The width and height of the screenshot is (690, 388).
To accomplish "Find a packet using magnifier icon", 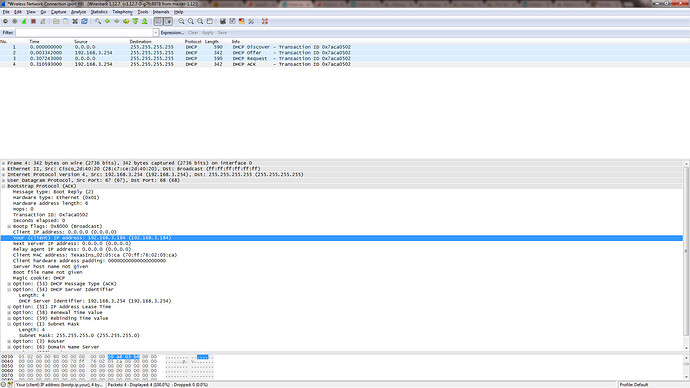I will (x=98, y=21).
